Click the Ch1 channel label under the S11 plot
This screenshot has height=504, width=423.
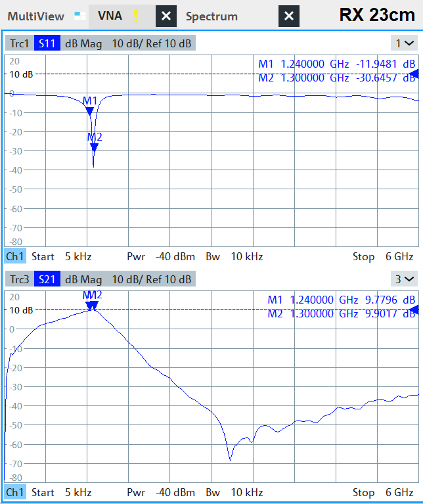(x=15, y=256)
